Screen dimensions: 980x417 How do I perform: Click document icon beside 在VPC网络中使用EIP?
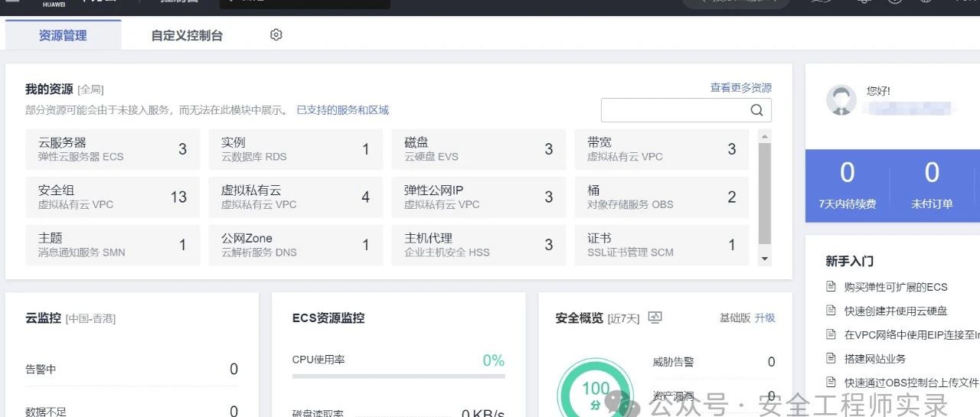[x=831, y=334]
